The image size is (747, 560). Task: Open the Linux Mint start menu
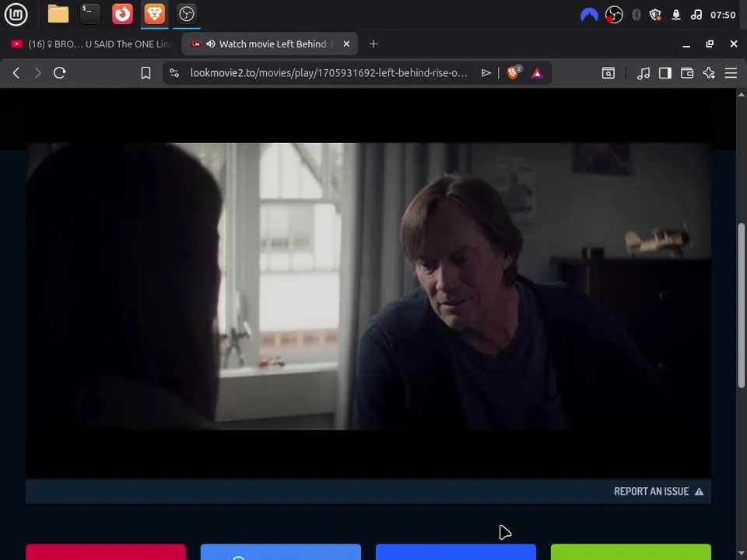[x=16, y=14]
